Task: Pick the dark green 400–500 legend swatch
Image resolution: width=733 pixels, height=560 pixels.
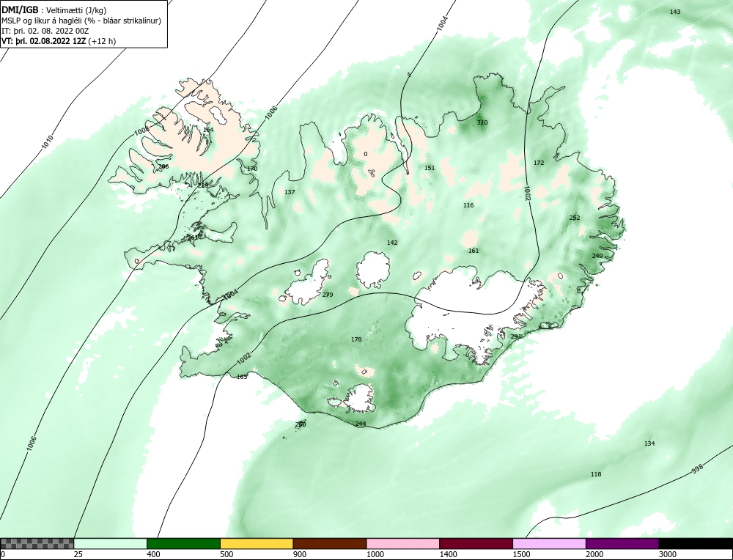Action: tap(183, 543)
